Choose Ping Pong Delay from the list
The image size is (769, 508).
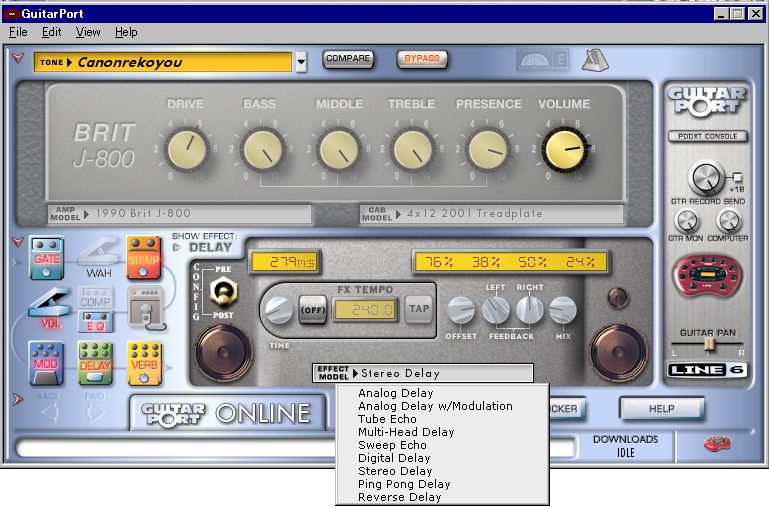[x=442, y=484]
